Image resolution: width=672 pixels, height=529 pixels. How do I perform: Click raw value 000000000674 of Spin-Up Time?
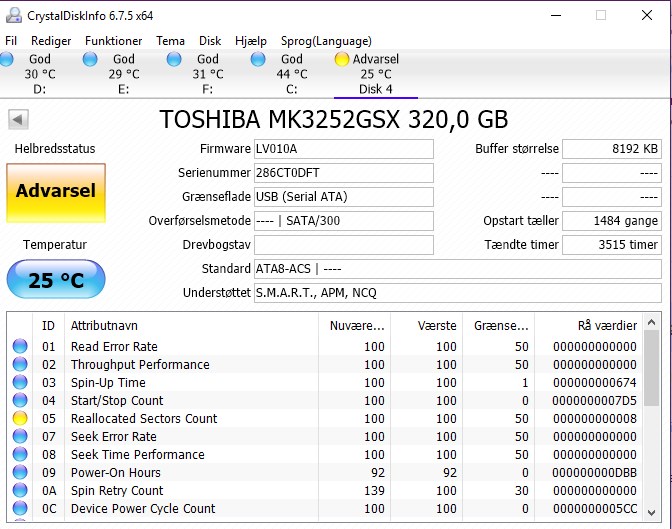(x=594, y=382)
